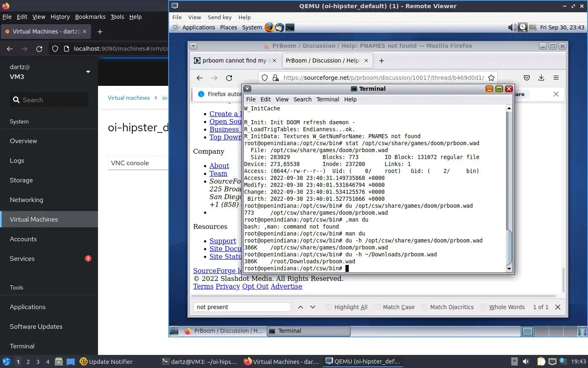Reload the SourceForge page in guest Firefox
588x368 pixels.
point(229,78)
